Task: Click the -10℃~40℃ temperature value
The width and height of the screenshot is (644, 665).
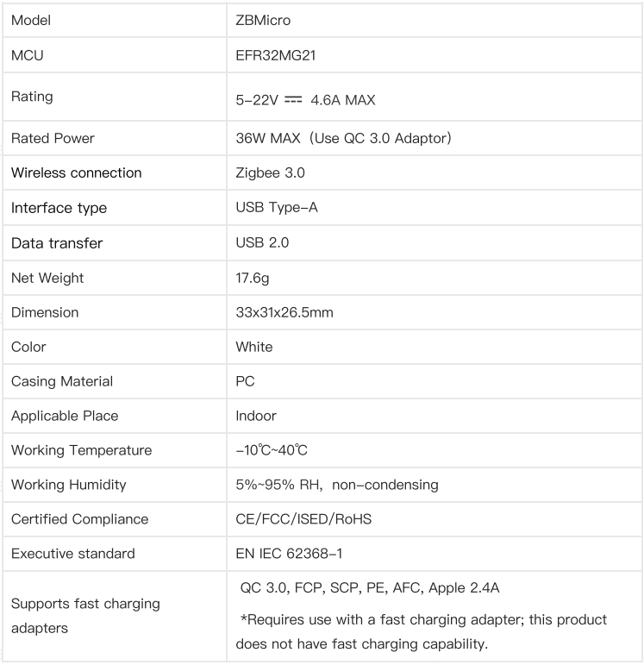Action: (x=272, y=450)
